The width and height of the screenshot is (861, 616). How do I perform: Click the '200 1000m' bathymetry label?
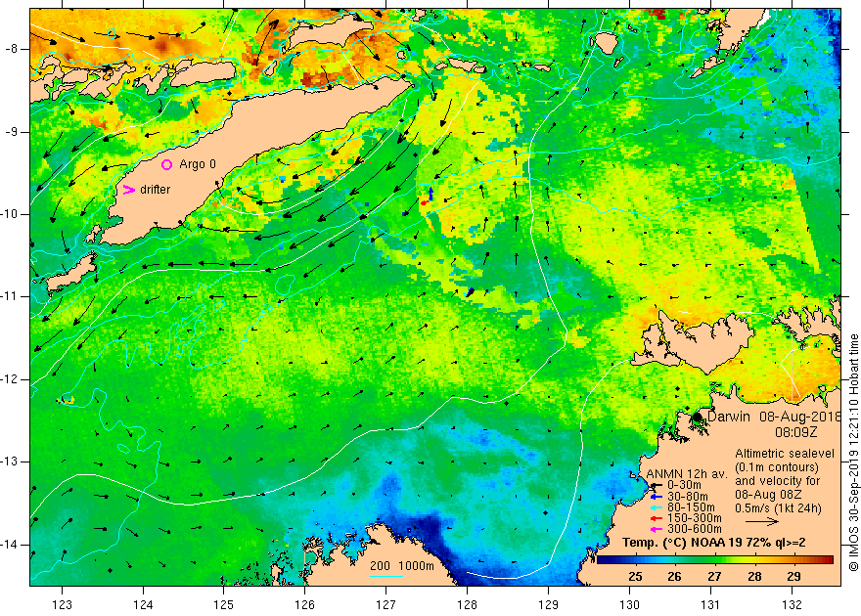[401, 566]
